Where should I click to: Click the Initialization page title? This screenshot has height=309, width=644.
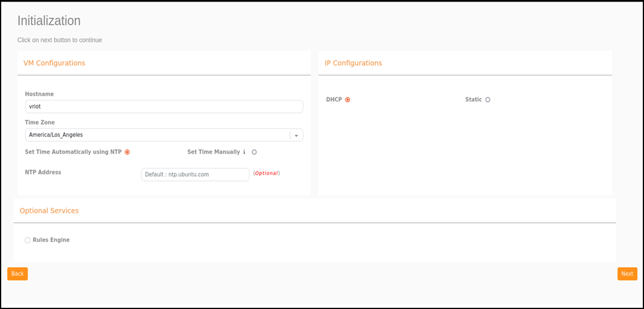point(49,20)
